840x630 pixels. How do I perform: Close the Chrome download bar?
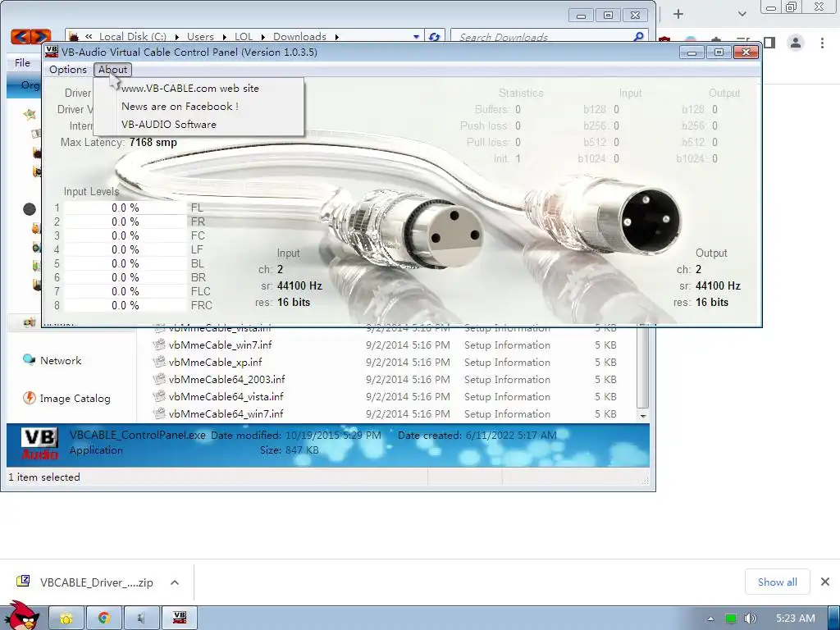point(825,582)
